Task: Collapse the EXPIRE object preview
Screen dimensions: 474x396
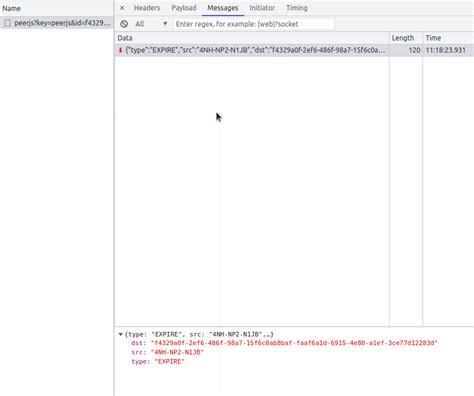Action: (x=121, y=334)
